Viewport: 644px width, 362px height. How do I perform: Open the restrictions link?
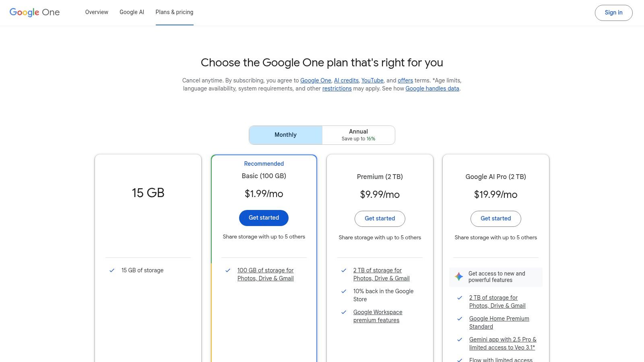click(x=336, y=88)
